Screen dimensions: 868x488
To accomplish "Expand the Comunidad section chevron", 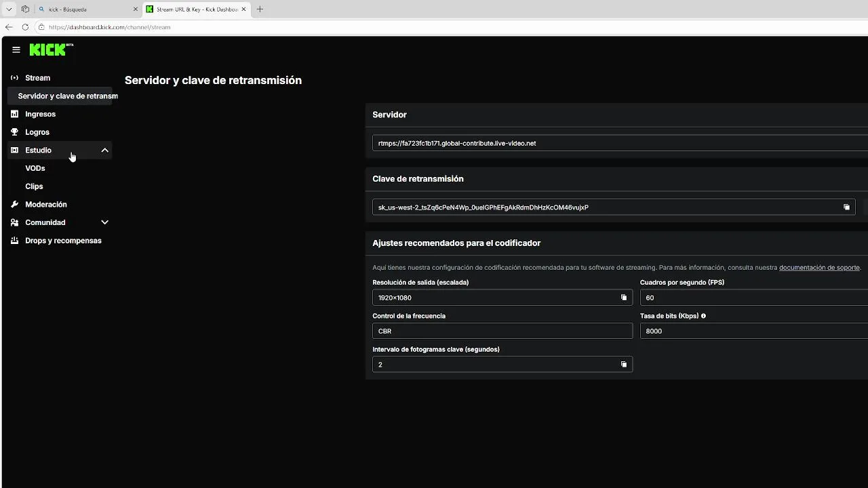I will pyautogui.click(x=104, y=222).
